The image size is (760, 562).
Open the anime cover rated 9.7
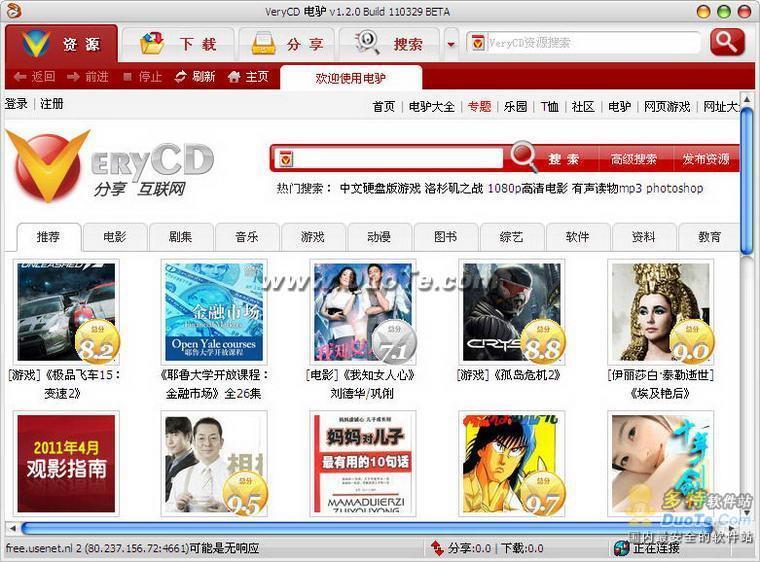click(511, 463)
